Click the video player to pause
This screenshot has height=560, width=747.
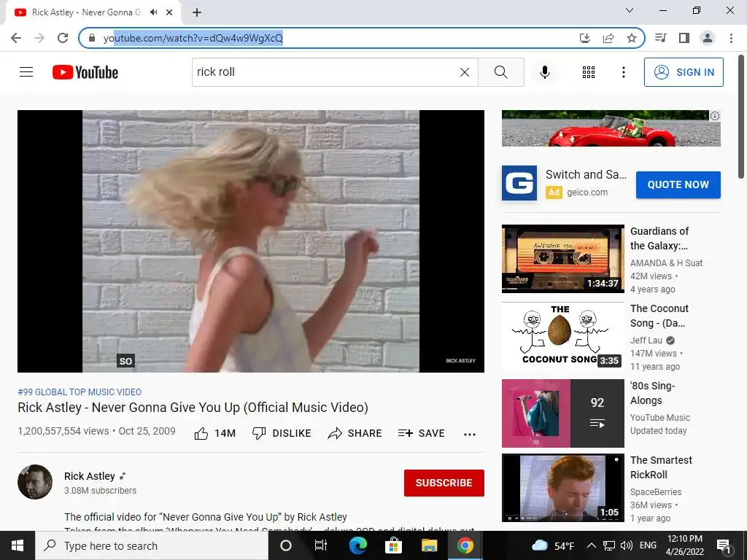(251, 241)
